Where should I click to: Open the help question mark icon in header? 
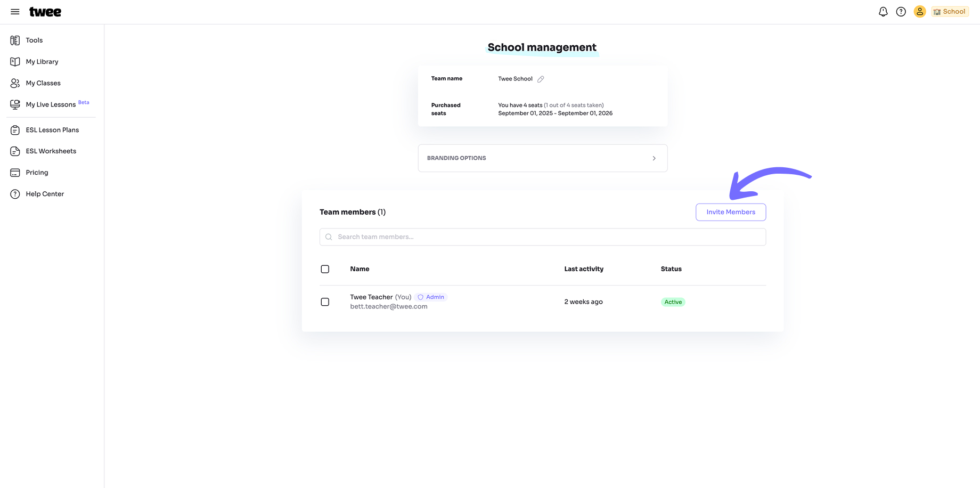901,12
